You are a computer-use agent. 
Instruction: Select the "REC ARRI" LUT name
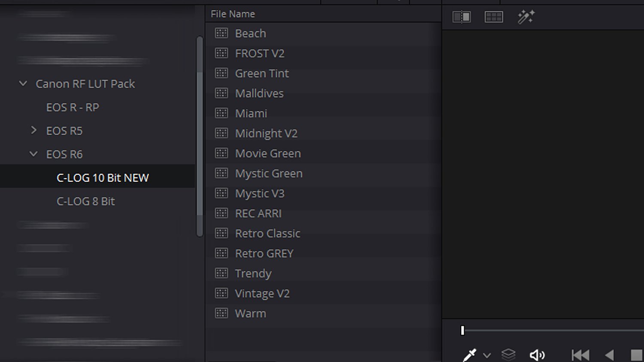[258, 213]
